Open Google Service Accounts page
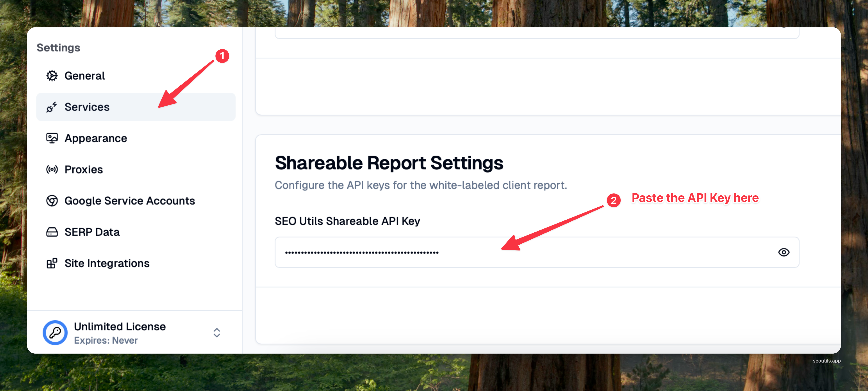Image resolution: width=868 pixels, height=391 pixels. 130,201
